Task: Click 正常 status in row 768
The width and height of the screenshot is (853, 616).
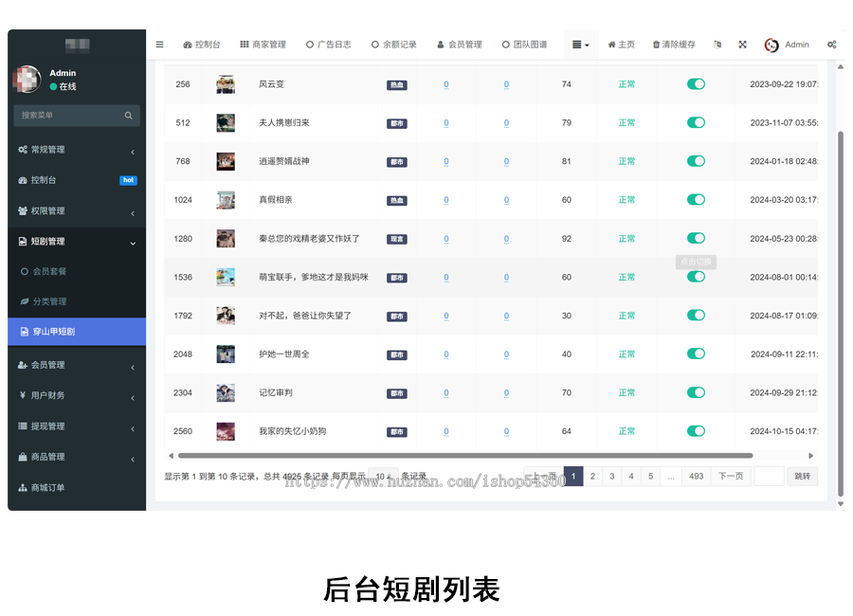Action: pos(626,161)
